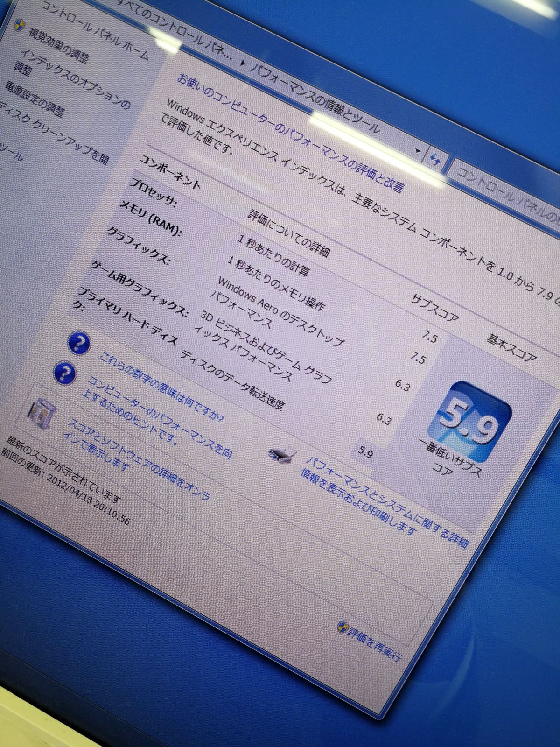Click the お使いのコンピューターのパフォーマンスの評価と改善 heading
The image size is (560, 747).
point(290,133)
